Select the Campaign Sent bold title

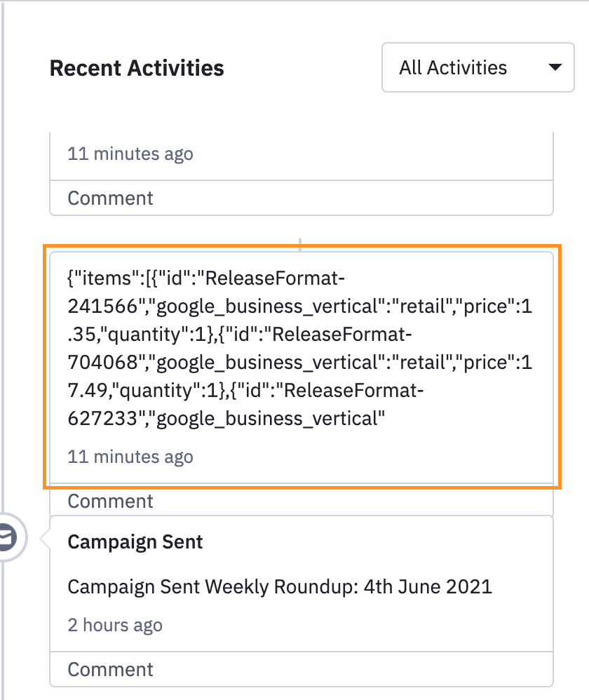(x=135, y=542)
